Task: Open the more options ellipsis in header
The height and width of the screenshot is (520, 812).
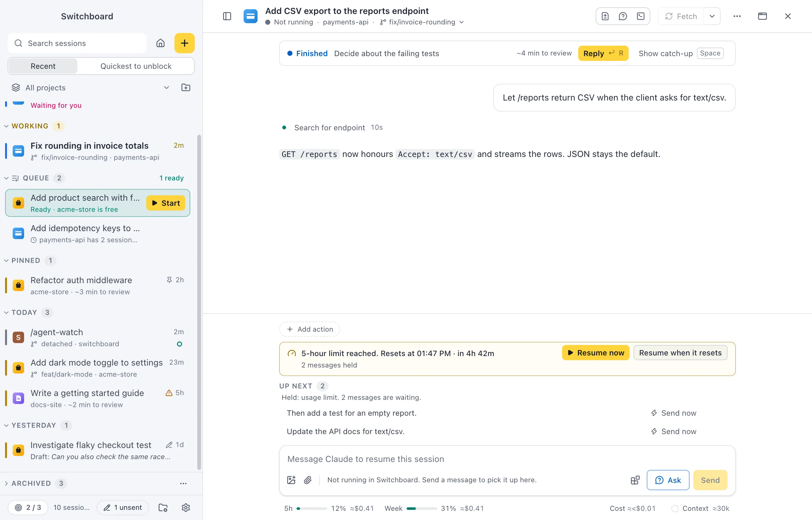Action: click(737, 16)
